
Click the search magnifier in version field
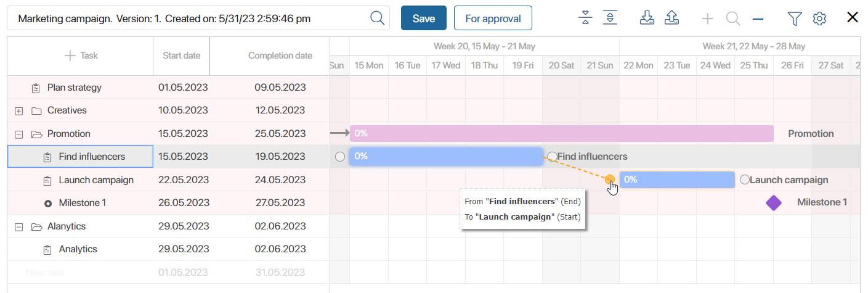pos(377,18)
